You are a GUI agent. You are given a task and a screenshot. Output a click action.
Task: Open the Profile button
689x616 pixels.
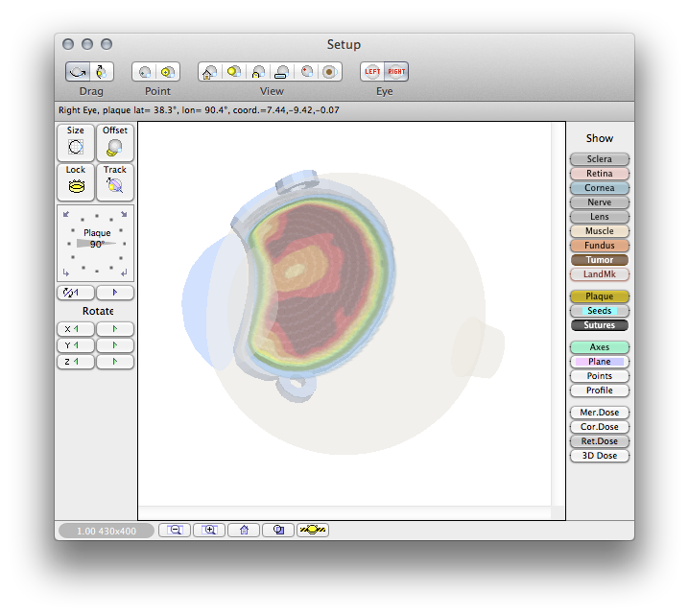click(x=599, y=391)
